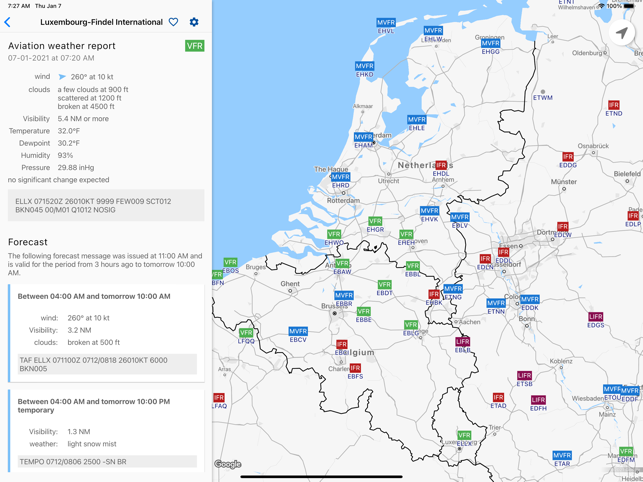Select the EDDG IFR marker
The width and height of the screenshot is (643, 482).
[x=568, y=157]
